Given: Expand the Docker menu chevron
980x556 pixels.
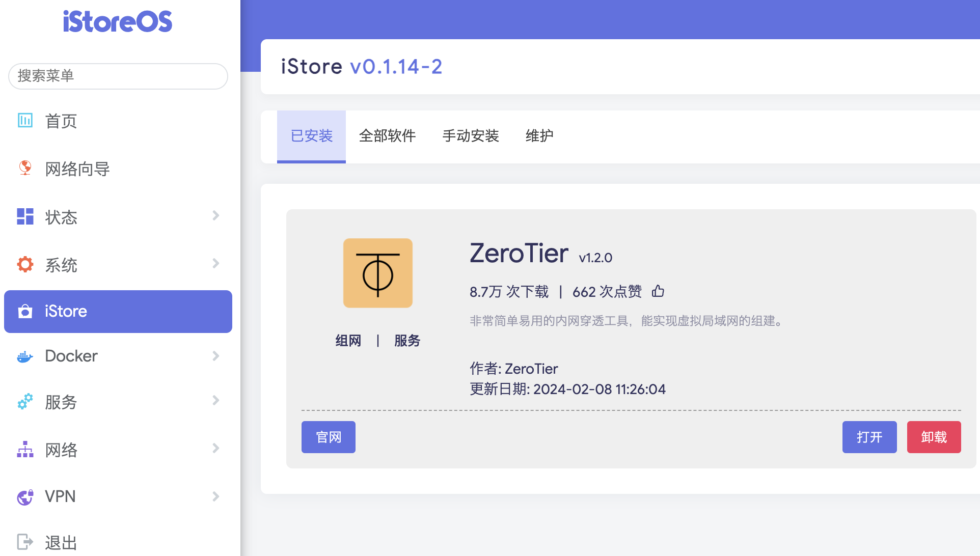Looking at the screenshot, I should (x=216, y=356).
